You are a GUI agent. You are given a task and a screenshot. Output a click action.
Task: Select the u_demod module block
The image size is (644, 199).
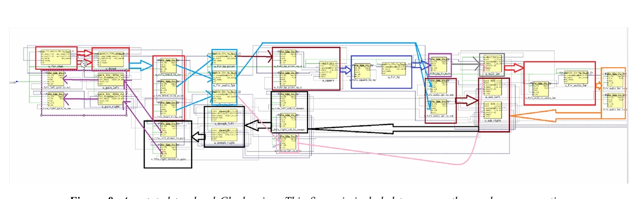(111, 59)
